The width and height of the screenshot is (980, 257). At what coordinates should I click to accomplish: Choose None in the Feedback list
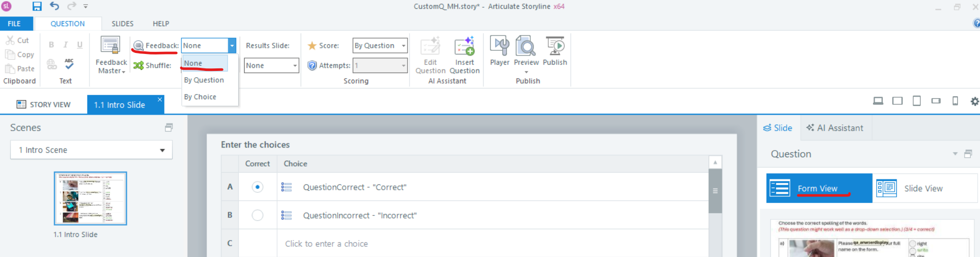pyautogui.click(x=205, y=63)
